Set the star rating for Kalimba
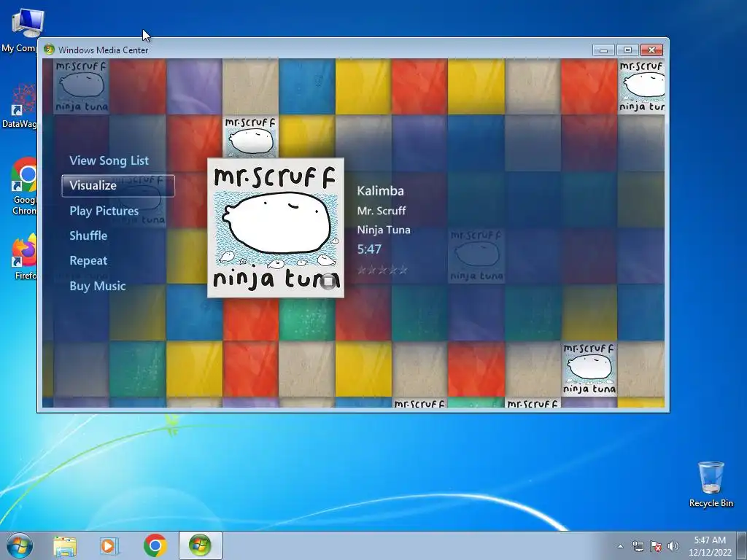Screen dimensions: 747x560 pyautogui.click(x=382, y=270)
